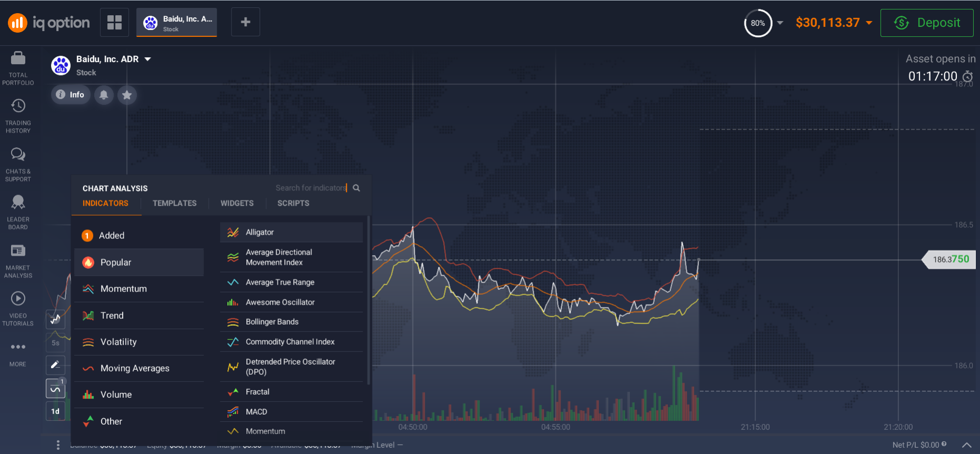Click the Baidu paw logo in header
This screenshot has height=454, width=980.
click(61, 66)
